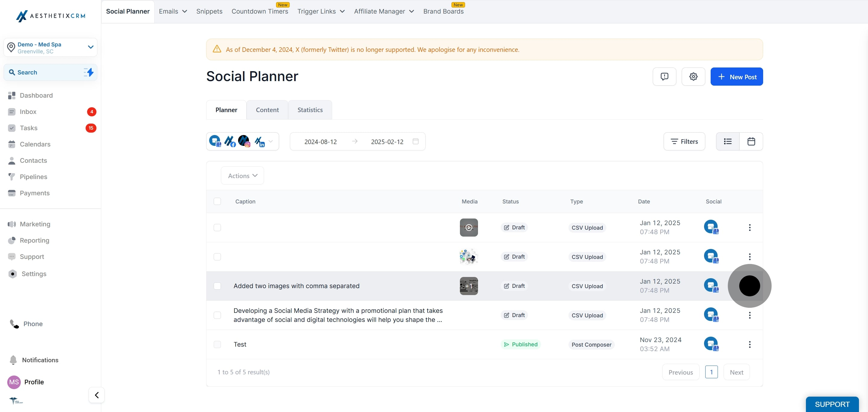Open the Filters button

tap(684, 141)
